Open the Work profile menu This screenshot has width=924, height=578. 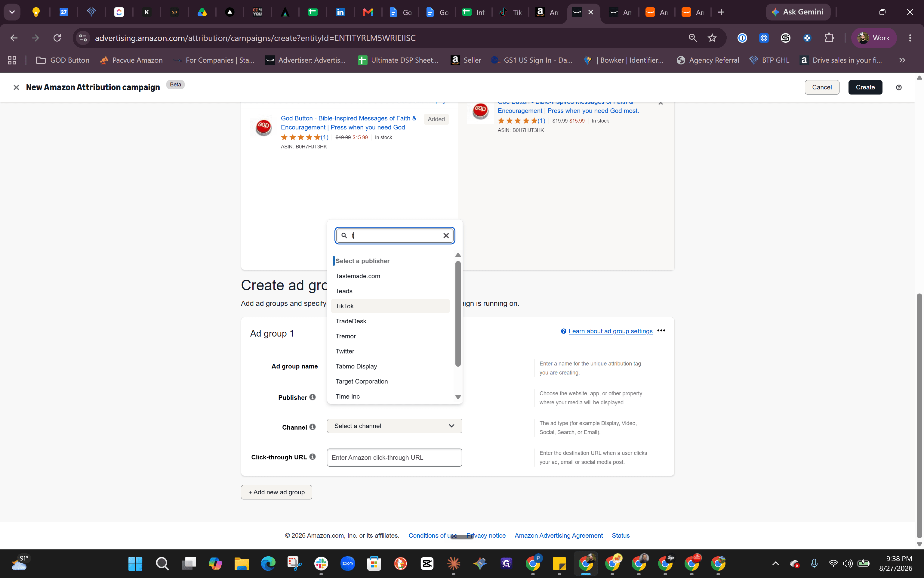[873, 38]
